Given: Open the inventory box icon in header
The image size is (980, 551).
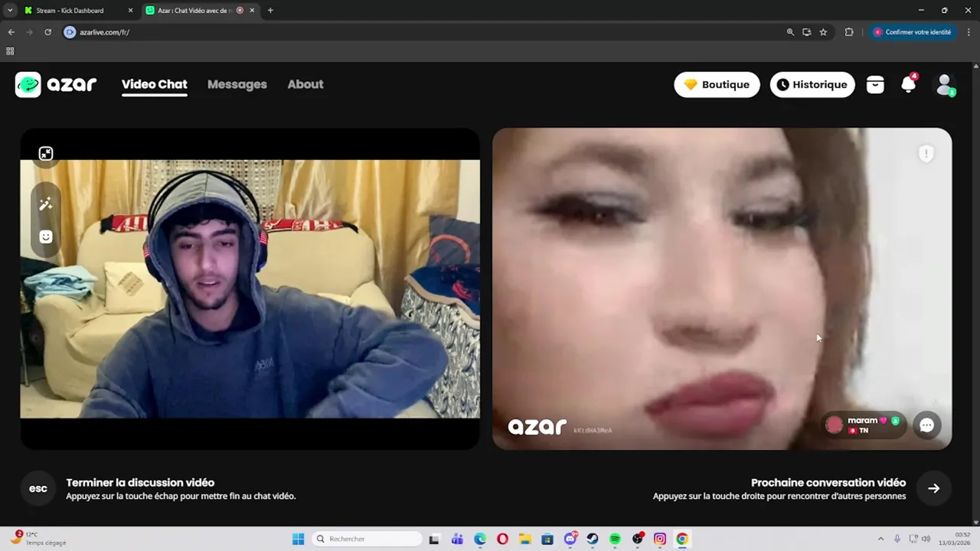Looking at the screenshot, I should click(x=875, y=85).
